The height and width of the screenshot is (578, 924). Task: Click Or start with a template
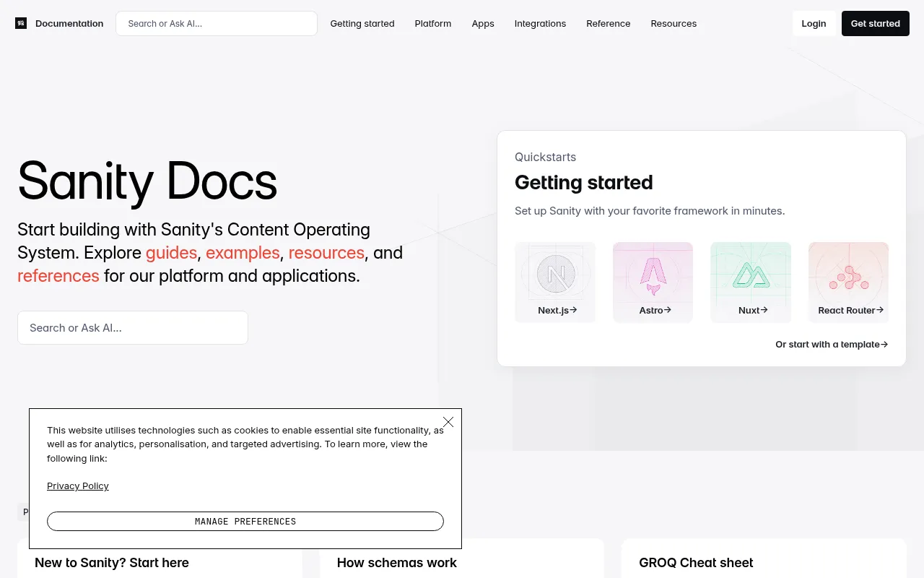(x=832, y=345)
